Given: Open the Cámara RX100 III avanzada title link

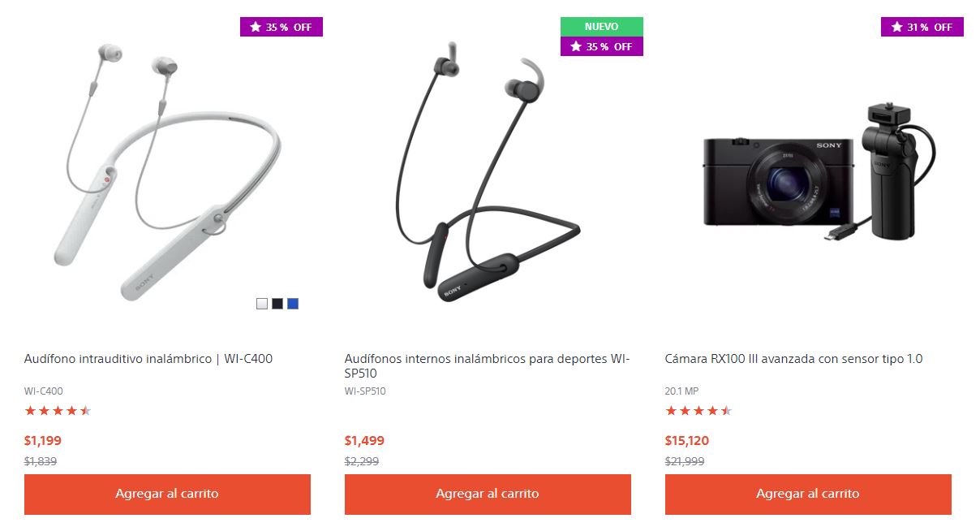Looking at the screenshot, I should coord(793,359).
